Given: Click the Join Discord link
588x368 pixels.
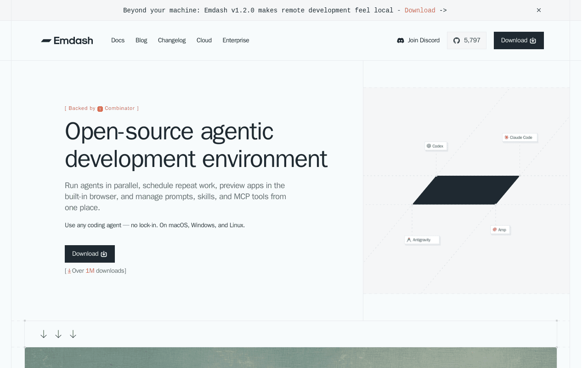Looking at the screenshot, I should [x=418, y=40].
